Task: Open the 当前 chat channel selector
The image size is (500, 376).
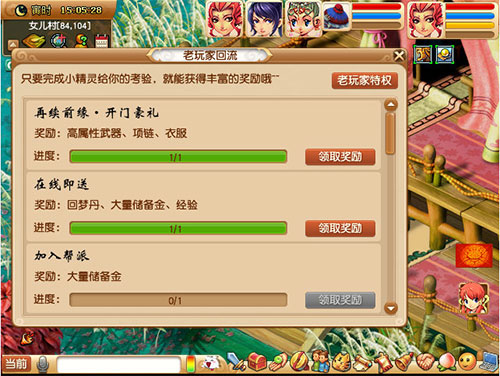Action: 16,364
